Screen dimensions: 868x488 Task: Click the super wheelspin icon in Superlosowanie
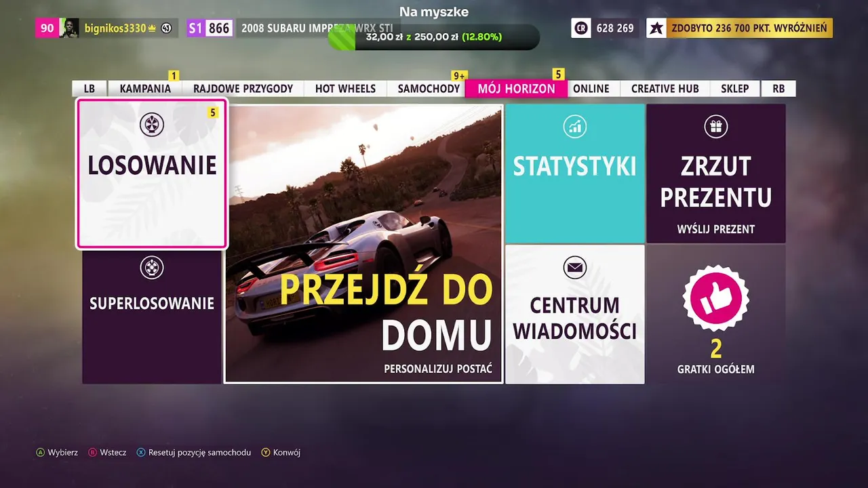point(152,268)
